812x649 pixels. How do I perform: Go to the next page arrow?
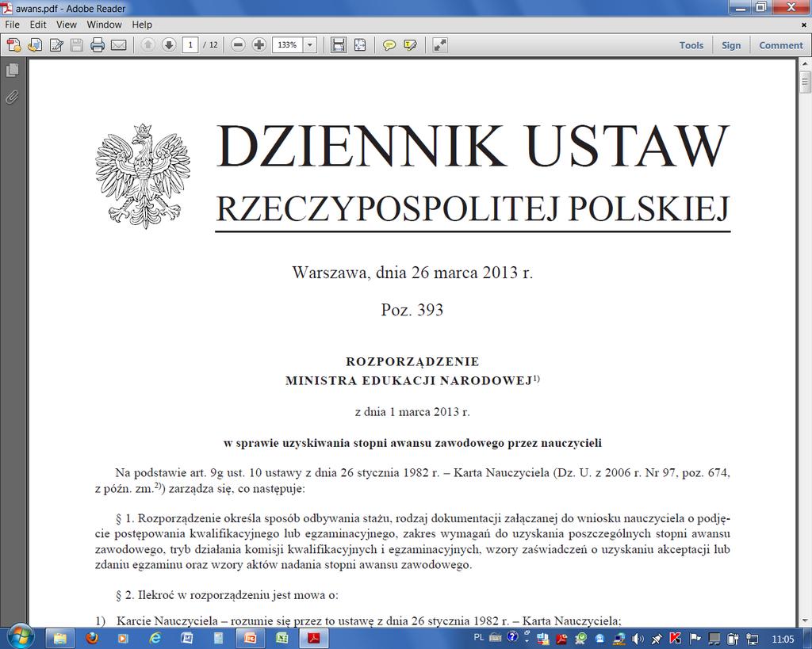click(x=169, y=45)
